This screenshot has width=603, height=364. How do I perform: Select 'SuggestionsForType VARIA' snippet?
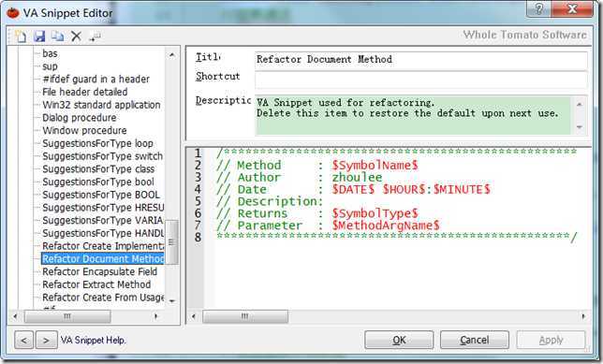pos(103,220)
